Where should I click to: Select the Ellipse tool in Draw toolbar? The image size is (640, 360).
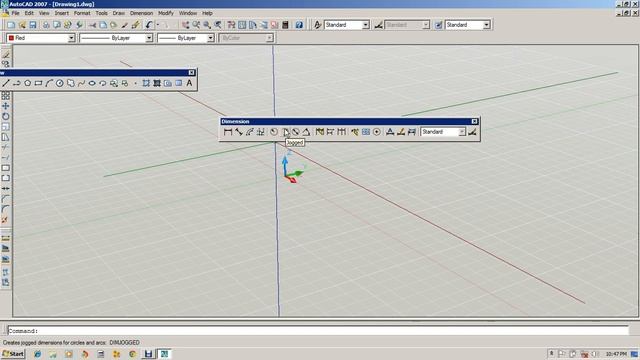click(x=92, y=83)
